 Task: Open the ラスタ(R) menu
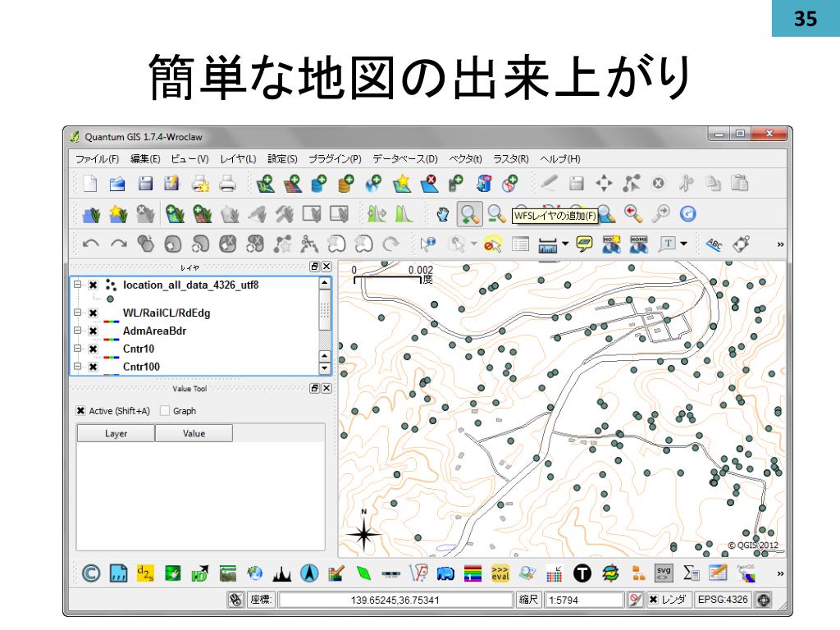pos(510,159)
